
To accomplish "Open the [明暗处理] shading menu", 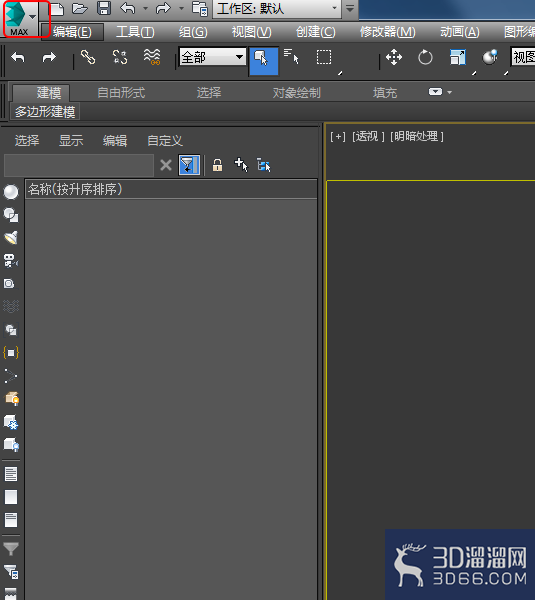I will [417, 137].
